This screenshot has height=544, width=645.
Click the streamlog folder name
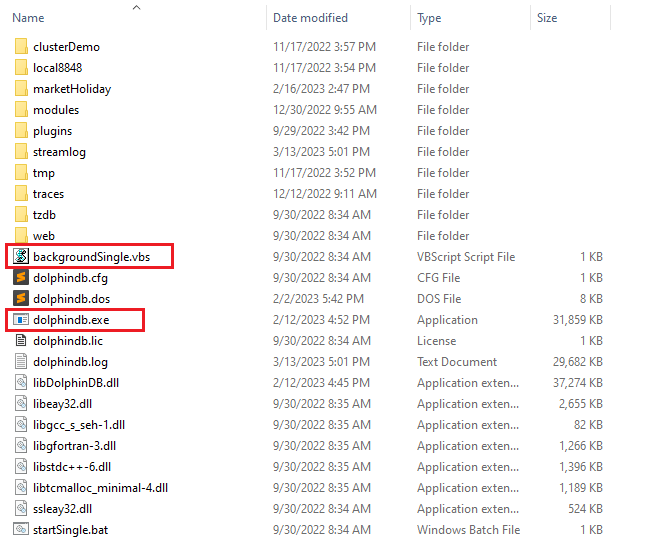[59, 152]
